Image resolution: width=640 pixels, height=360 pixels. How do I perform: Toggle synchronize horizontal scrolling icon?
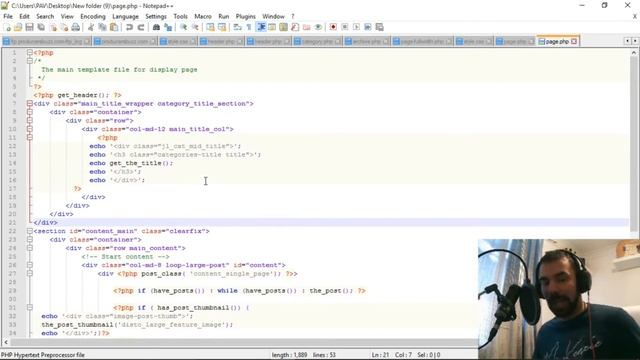[x=222, y=27]
